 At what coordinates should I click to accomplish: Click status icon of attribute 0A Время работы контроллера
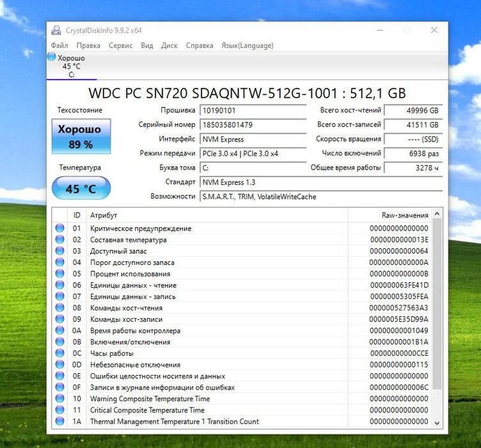(60, 330)
